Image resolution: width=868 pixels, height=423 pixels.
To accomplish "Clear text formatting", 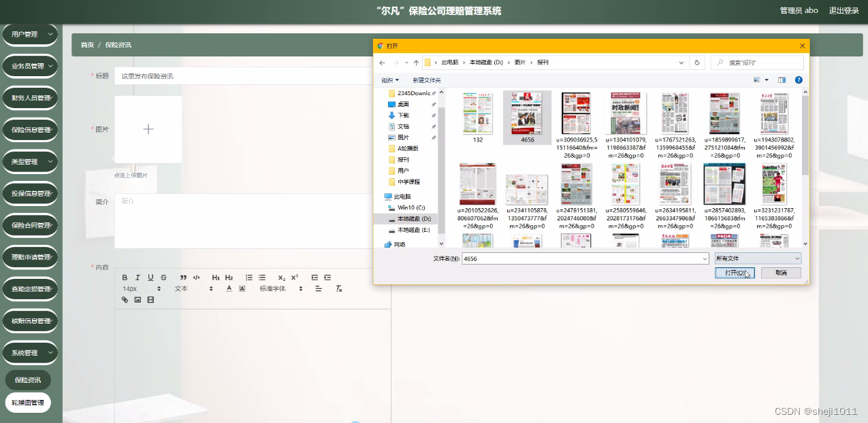I will (x=339, y=288).
